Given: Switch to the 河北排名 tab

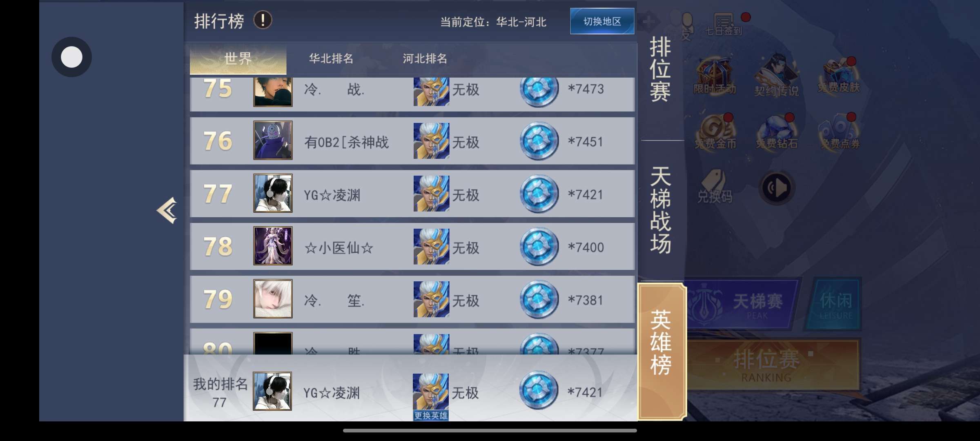Looking at the screenshot, I should (425, 59).
